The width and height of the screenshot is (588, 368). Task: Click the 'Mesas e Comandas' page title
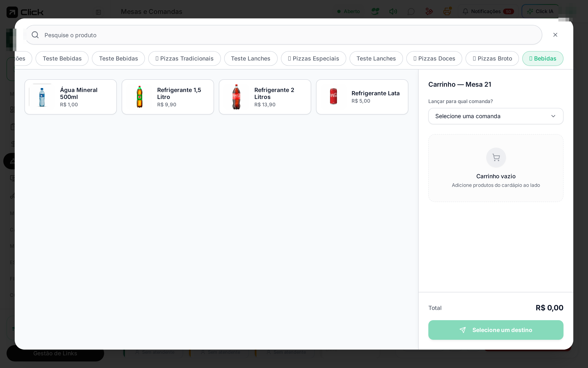coord(152,11)
